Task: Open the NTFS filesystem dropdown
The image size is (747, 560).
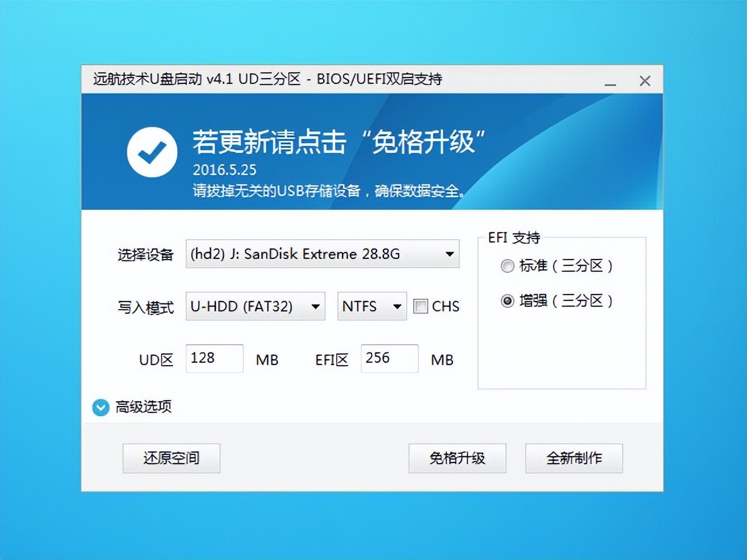Action: coord(371,306)
